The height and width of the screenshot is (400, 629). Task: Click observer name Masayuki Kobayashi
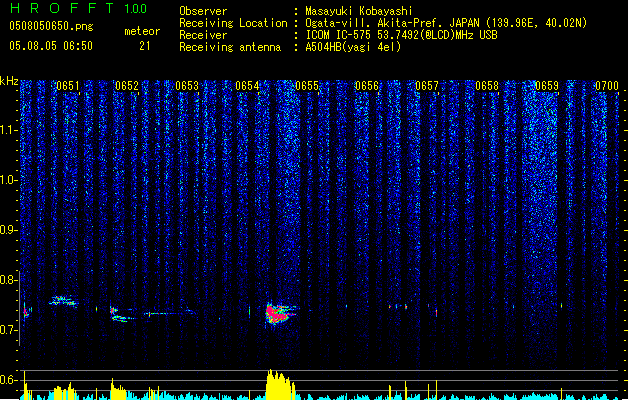(x=359, y=11)
